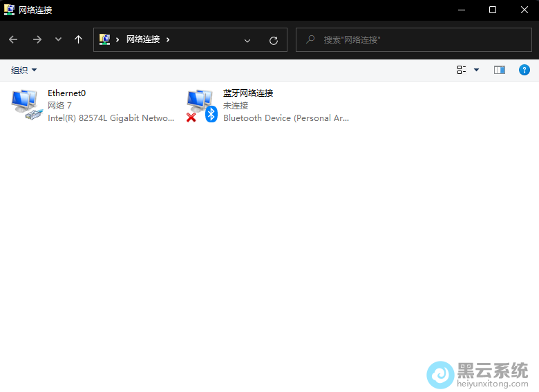Click the change view layout icon

pyautogui.click(x=462, y=70)
